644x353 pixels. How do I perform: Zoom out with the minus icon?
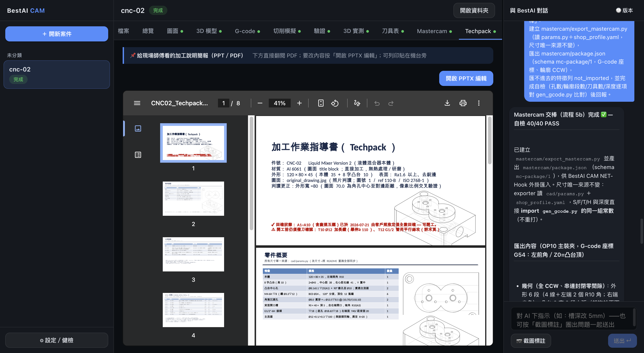point(260,103)
